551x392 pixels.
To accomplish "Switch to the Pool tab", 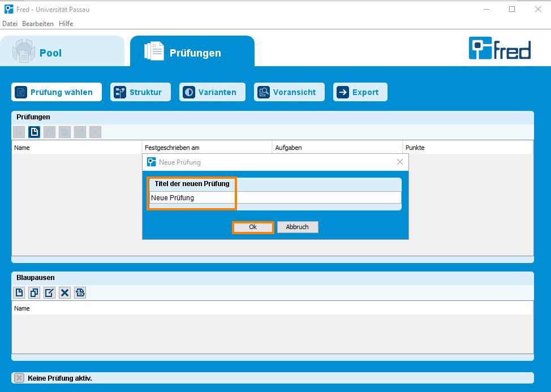I will [x=62, y=51].
